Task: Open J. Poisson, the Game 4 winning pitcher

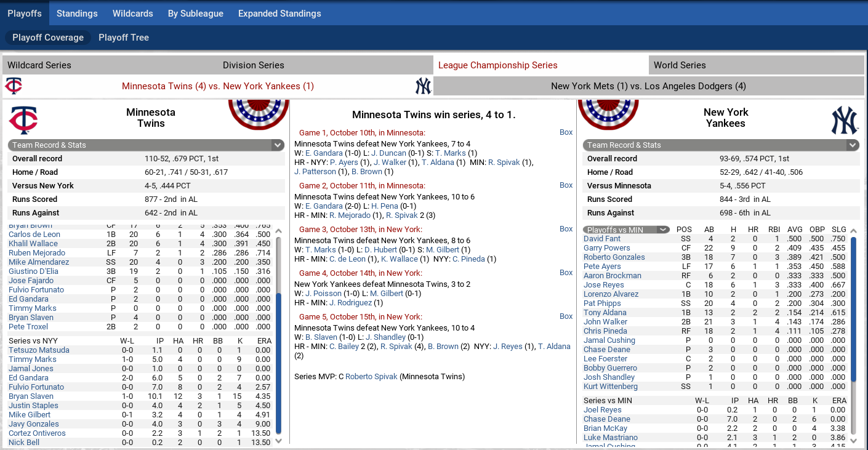Action: [323, 294]
